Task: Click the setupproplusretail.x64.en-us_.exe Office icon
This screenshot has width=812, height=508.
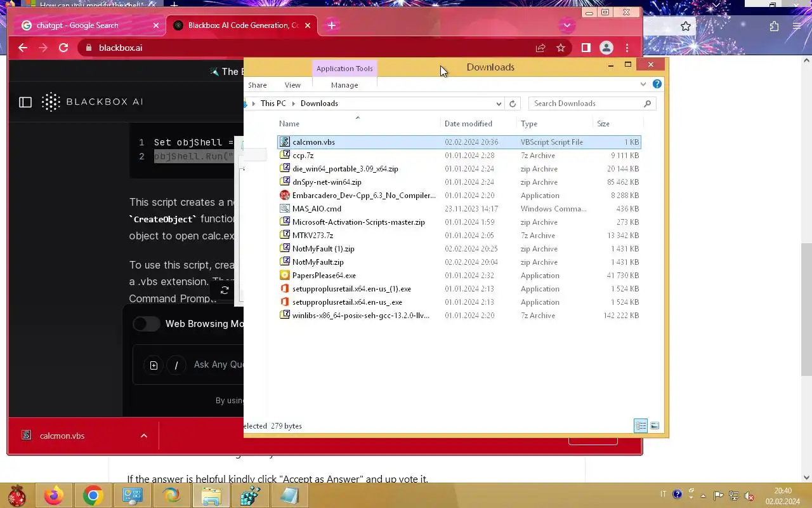Action: (285, 302)
